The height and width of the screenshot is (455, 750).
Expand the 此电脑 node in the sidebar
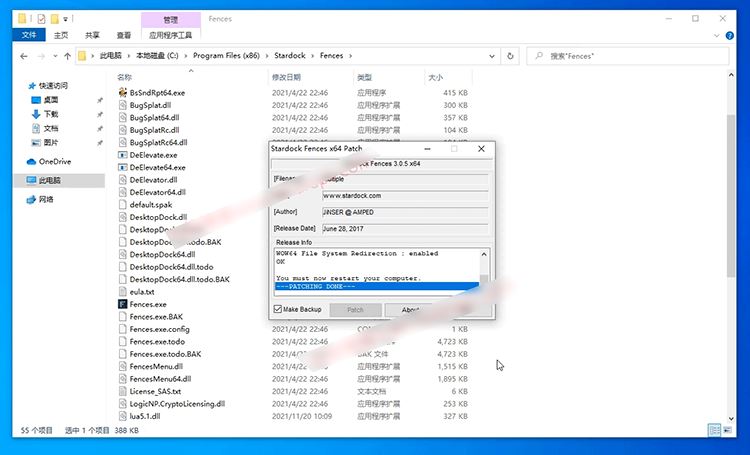[x=23, y=180]
